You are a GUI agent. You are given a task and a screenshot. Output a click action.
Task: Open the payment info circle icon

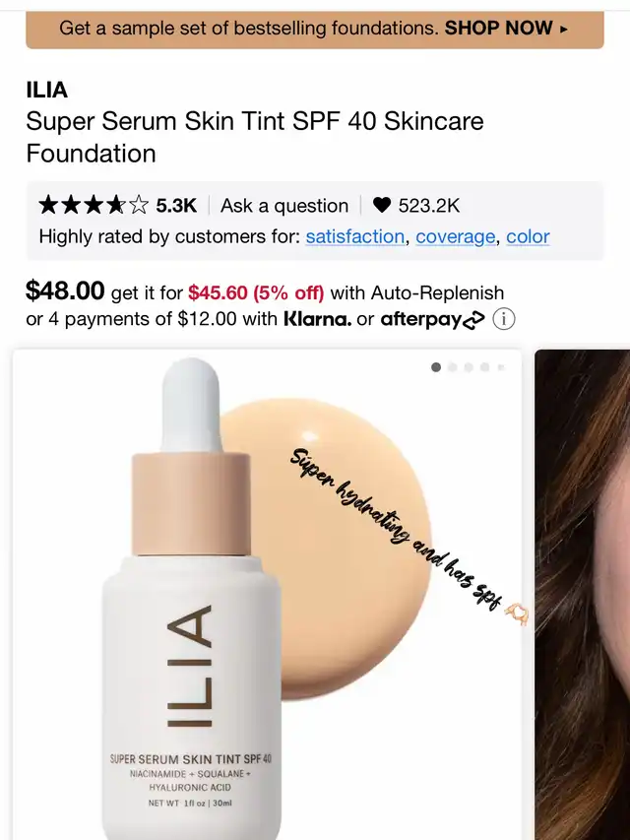pos(504,319)
